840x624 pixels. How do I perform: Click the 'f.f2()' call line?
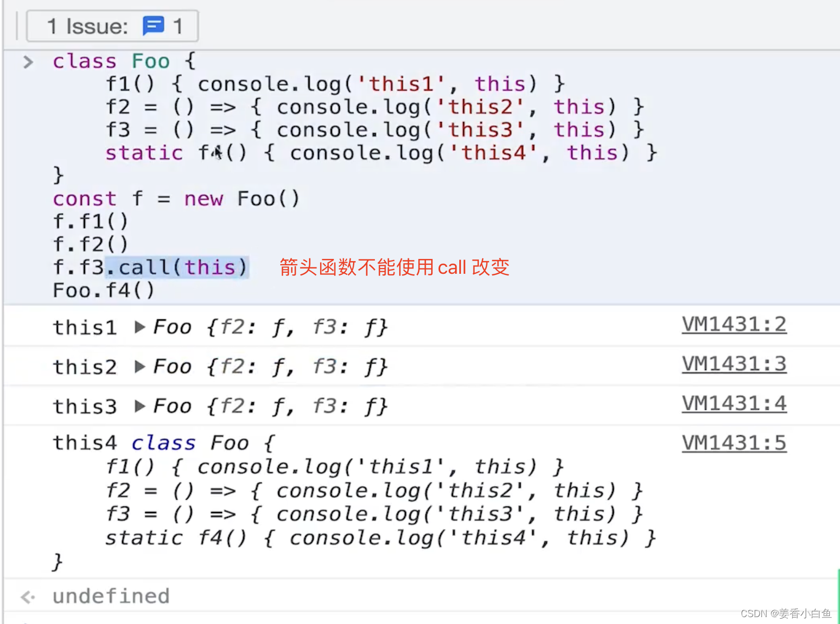point(90,244)
